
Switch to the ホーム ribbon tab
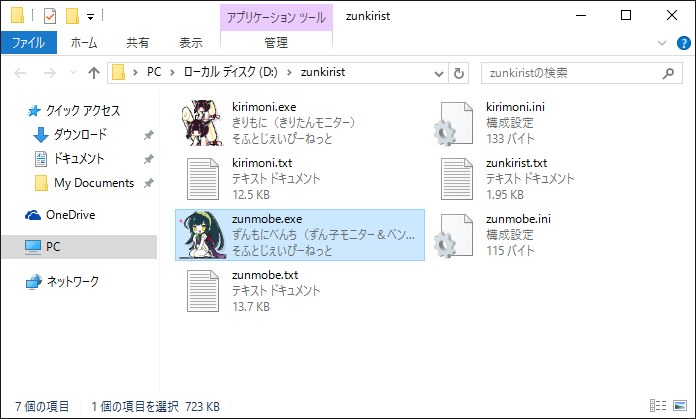point(84,43)
